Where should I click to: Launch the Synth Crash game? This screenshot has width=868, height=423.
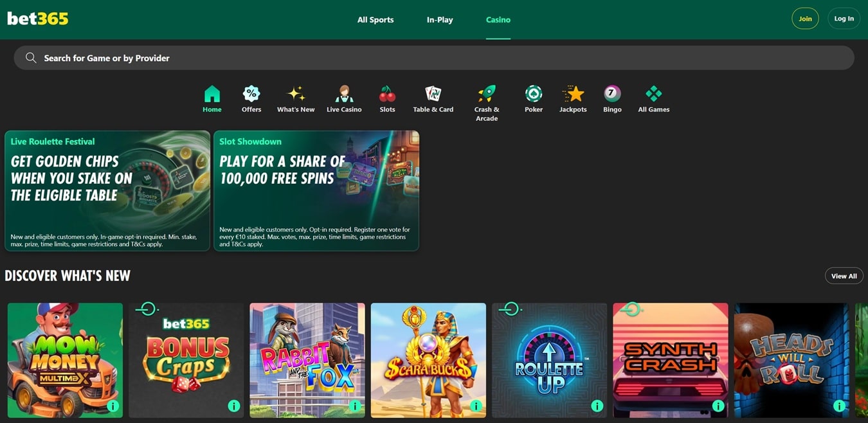click(671, 361)
